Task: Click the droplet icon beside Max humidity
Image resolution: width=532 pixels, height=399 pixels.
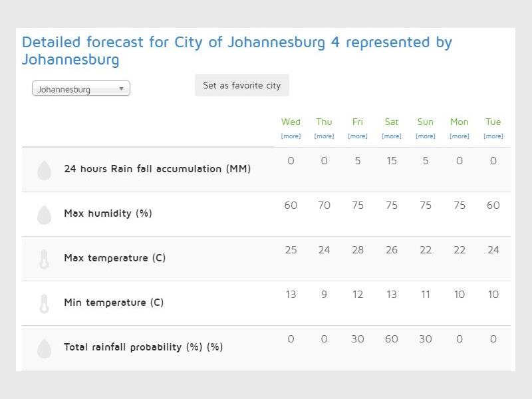Action: point(44,214)
